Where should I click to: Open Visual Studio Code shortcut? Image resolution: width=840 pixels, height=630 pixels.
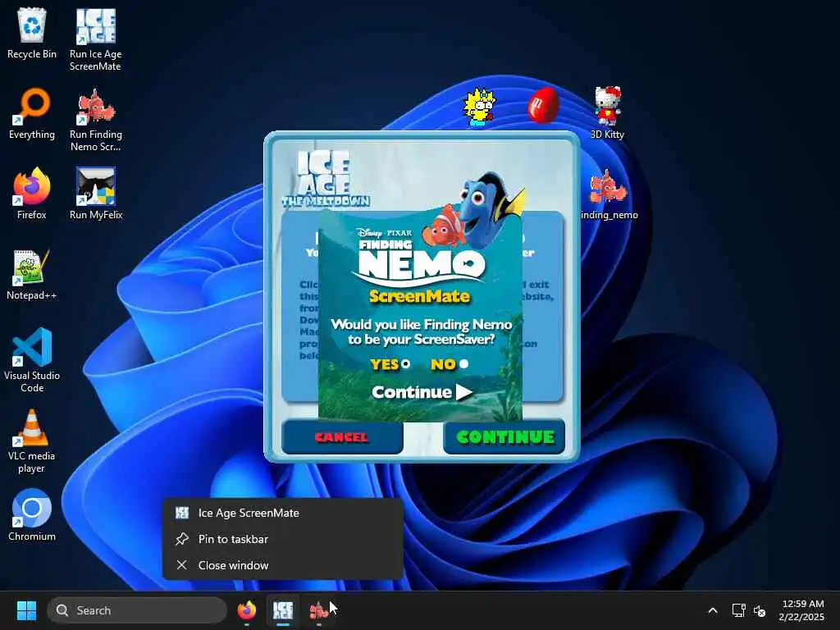(x=32, y=360)
